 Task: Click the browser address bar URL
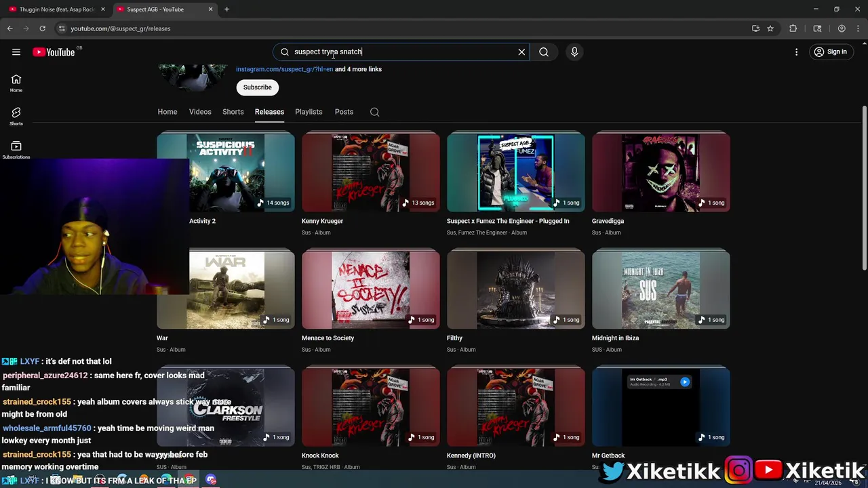(121, 28)
